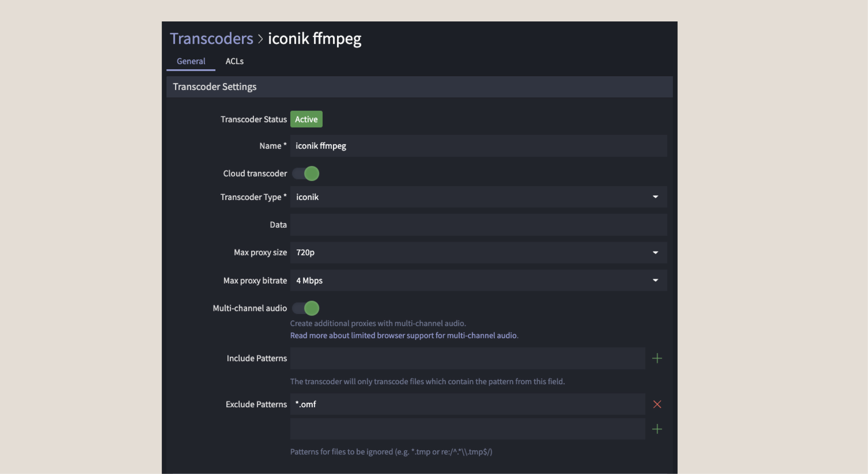
Task: Turn off the Multi-channel audio toggle
Action: coord(306,308)
